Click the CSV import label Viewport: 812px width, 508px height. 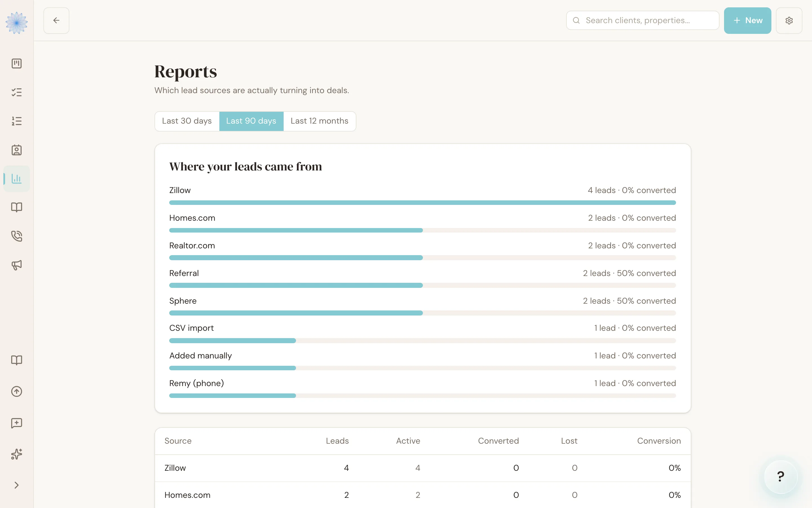click(x=191, y=328)
